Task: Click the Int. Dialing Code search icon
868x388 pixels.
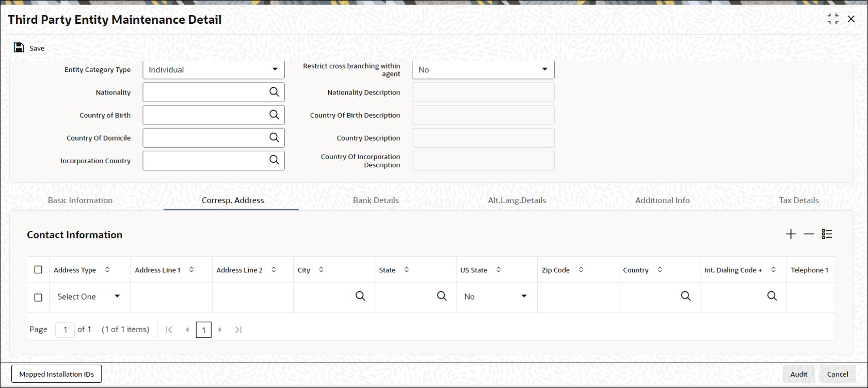Action: (x=772, y=296)
